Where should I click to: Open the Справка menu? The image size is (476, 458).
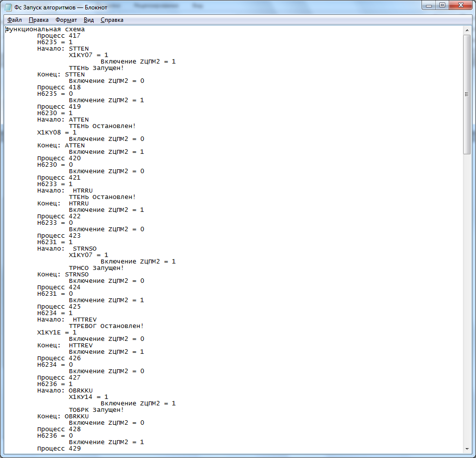(112, 20)
